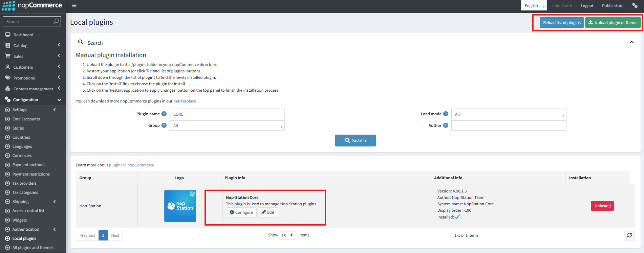
Task: Toggle the sidebar hamburger menu
Action: (74, 5)
